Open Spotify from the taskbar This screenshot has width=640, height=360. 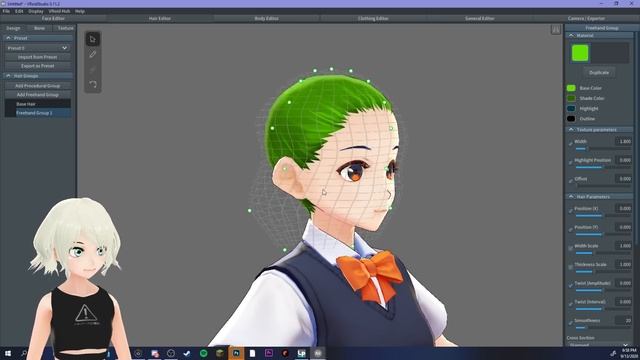(x=204, y=353)
